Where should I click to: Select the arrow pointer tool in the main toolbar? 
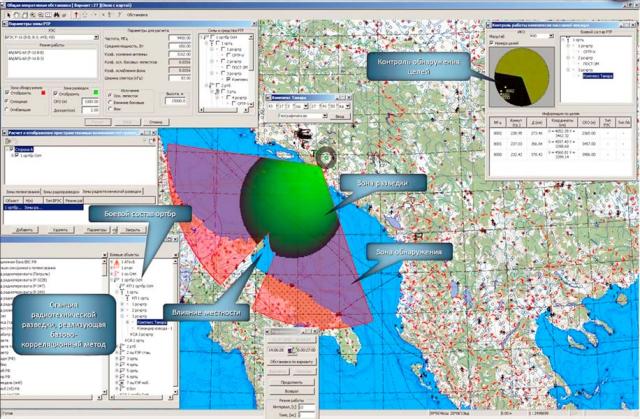[9, 15]
